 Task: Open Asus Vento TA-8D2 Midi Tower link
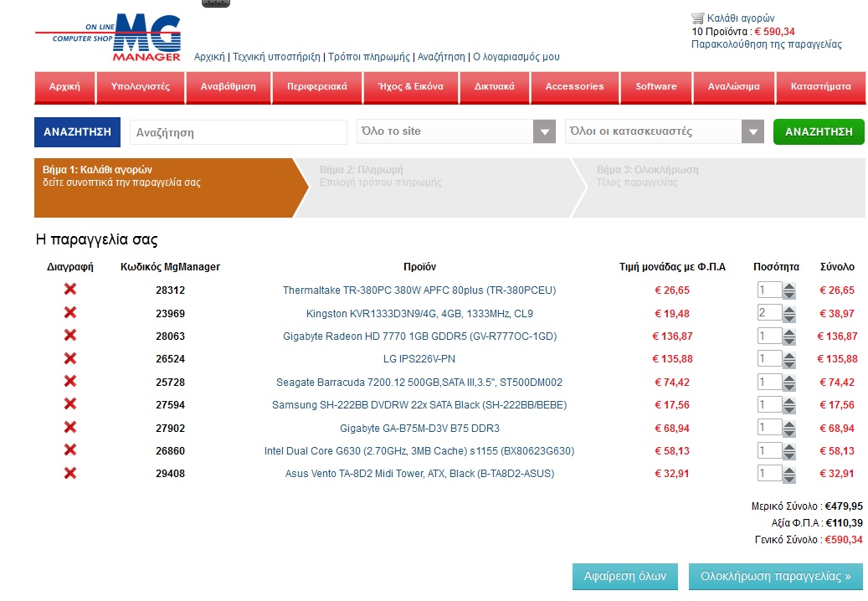[x=419, y=473]
